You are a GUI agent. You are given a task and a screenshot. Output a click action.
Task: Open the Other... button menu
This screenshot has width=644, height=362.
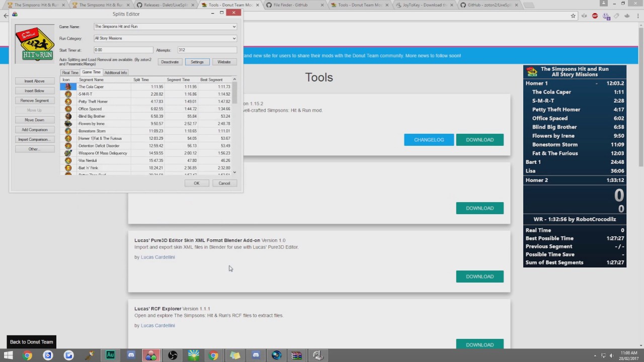(34, 149)
